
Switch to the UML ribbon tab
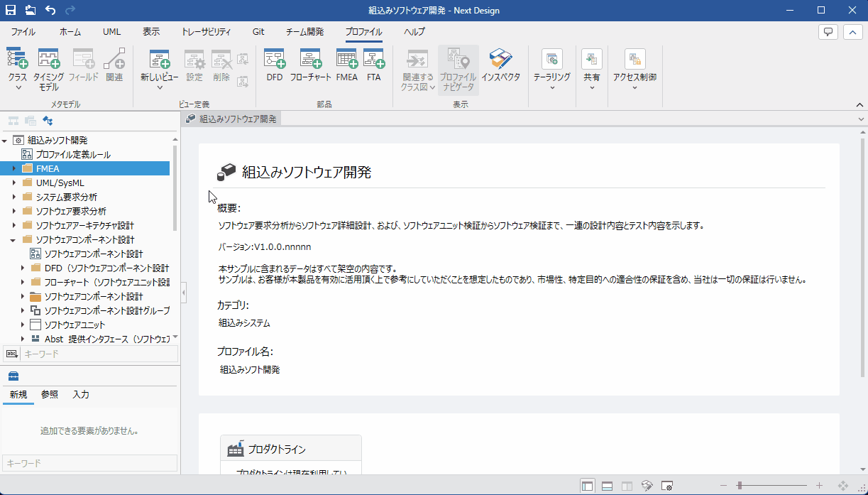[x=111, y=32]
